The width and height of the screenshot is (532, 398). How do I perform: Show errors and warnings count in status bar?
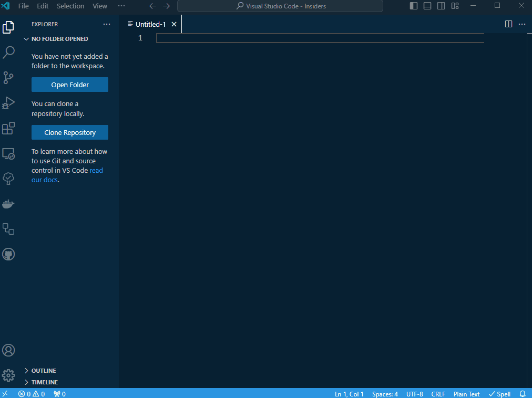click(x=32, y=394)
